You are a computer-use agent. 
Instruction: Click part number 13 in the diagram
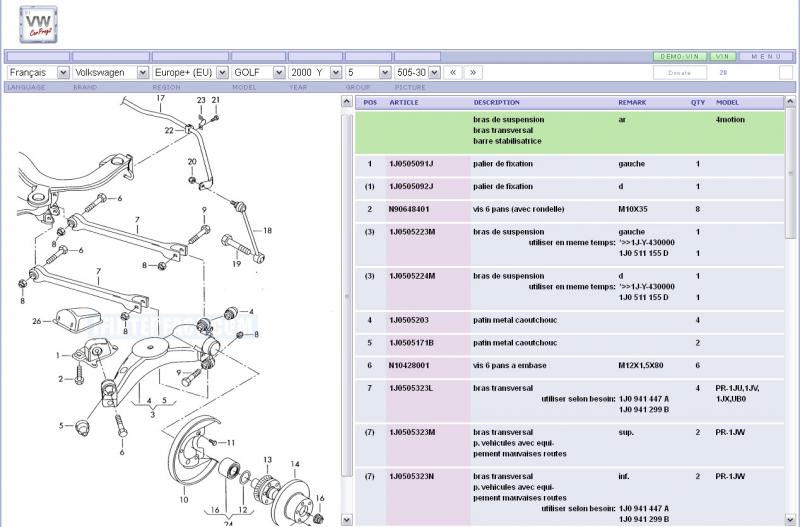pos(267,460)
